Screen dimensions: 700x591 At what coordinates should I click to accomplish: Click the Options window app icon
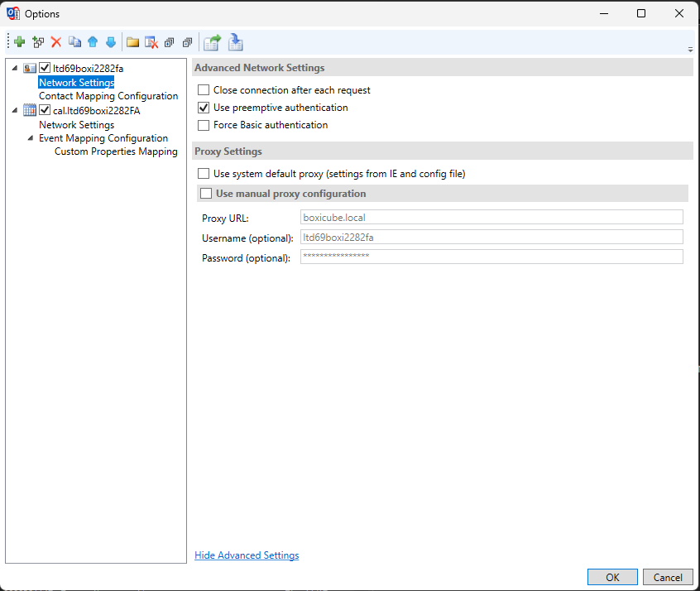(x=13, y=13)
